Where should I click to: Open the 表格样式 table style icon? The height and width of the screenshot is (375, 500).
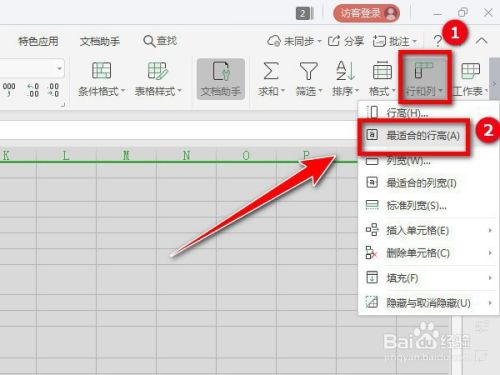tap(157, 71)
